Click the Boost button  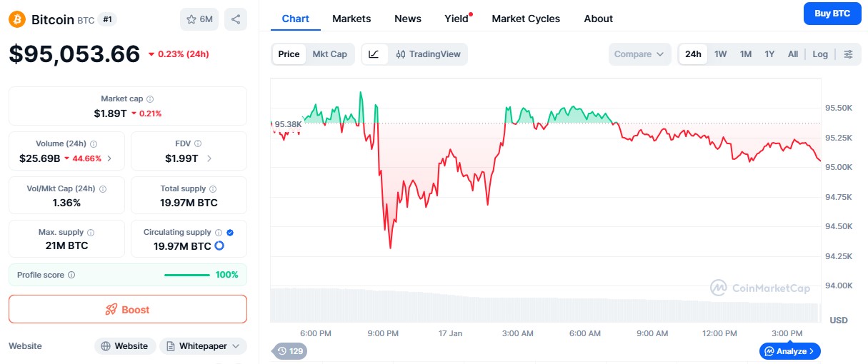(128, 310)
